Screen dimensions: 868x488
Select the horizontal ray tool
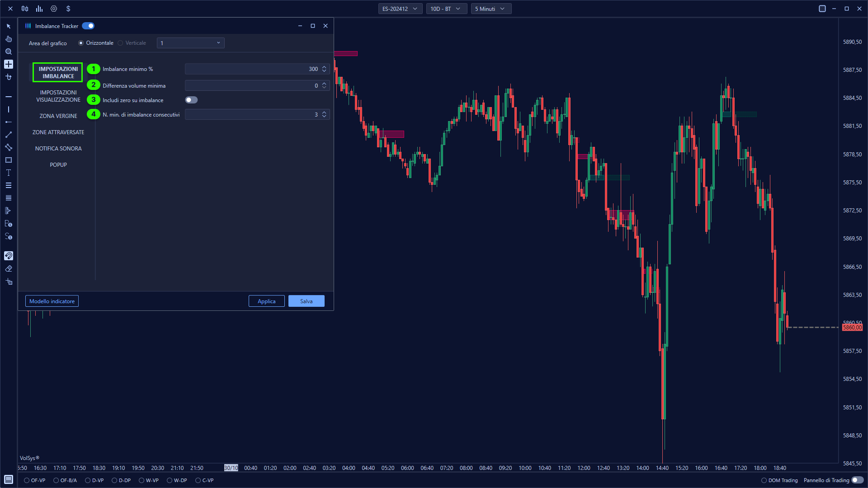click(x=9, y=122)
